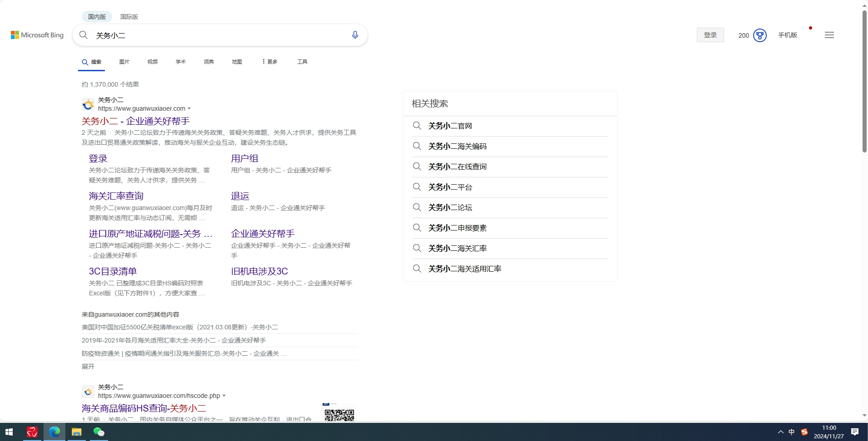Open 2019年-2021年各月海关适用汇率大全 link
Viewport: 868px width, 441px height.
click(174, 340)
